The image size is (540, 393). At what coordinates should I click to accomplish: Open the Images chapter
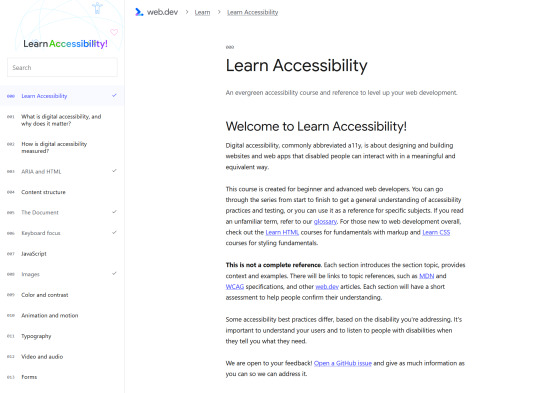click(62, 274)
